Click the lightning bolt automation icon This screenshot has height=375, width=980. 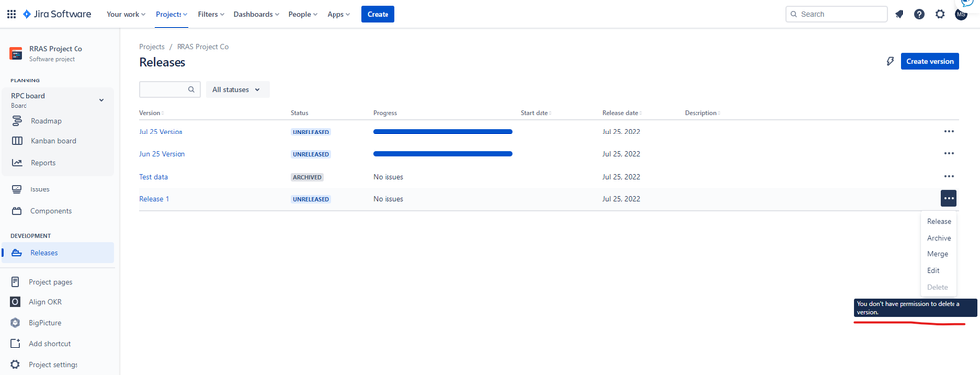coord(890,61)
